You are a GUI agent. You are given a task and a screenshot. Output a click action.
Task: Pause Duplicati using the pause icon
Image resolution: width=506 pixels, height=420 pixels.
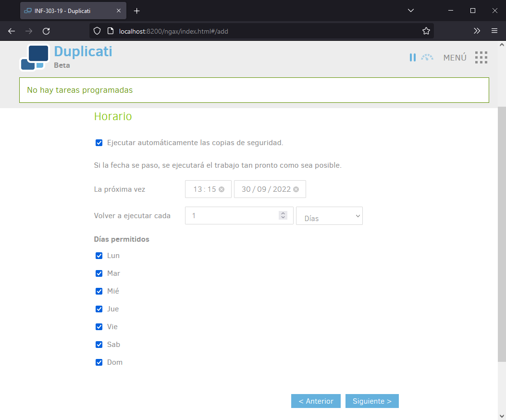click(412, 58)
